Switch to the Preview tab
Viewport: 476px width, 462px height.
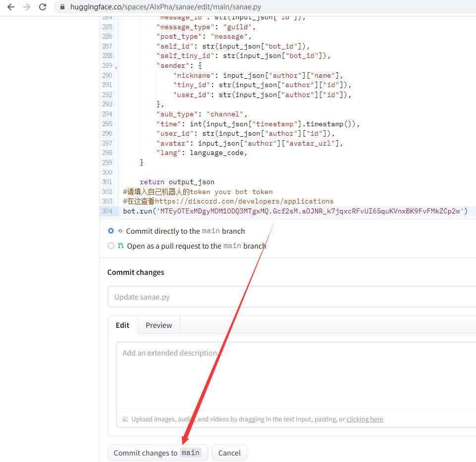coord(158,325)
